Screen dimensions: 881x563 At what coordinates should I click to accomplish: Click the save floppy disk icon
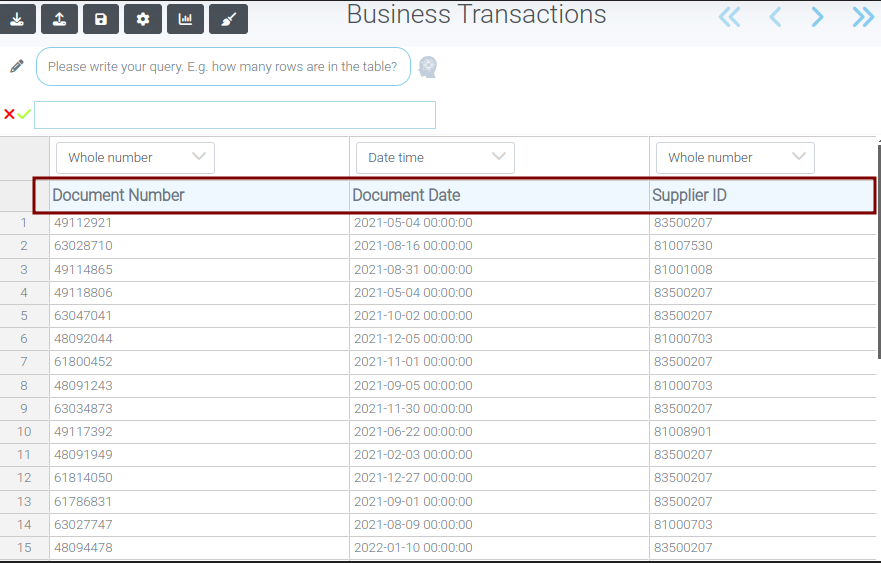click(101, 19)
